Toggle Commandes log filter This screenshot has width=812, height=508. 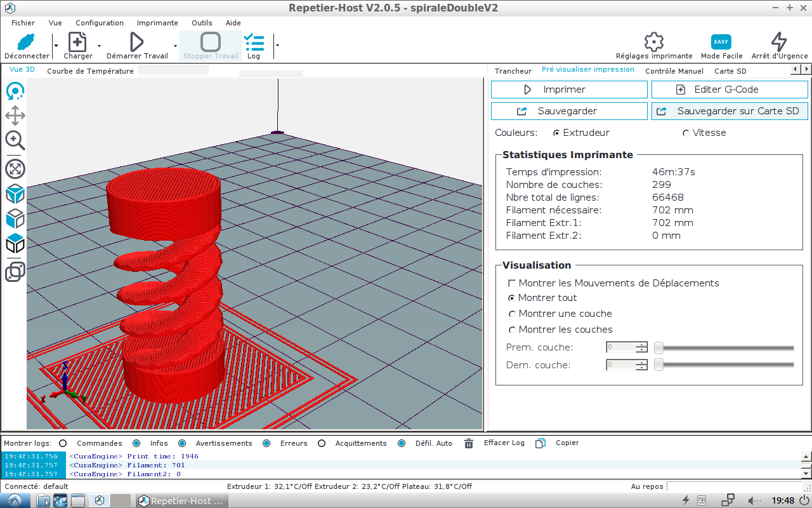[x=63, y=443]
